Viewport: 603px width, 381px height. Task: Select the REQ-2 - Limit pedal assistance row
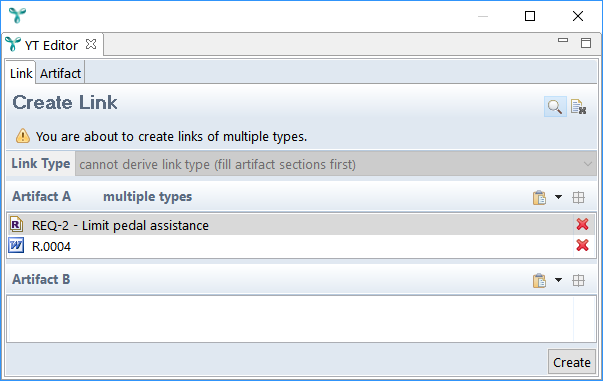click(290, 225)
